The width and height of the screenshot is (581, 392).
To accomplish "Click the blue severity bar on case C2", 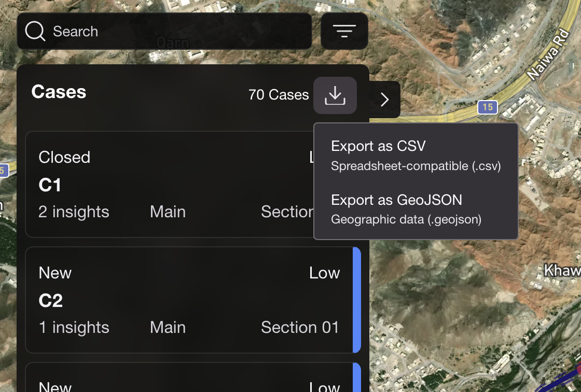I will (357, 300).
